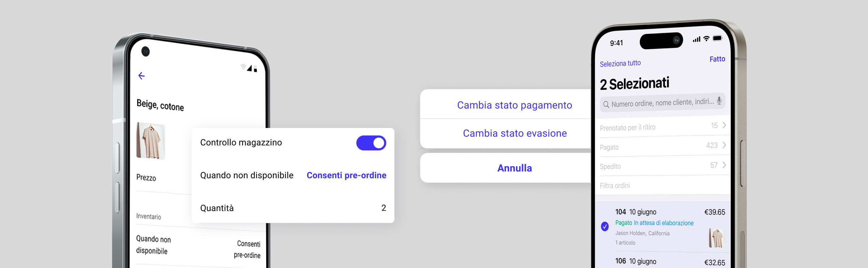The height and width of the screenshot is (268, 868).
Task: Tap the Wi-Fi status icon
Action: pos(707,39)
